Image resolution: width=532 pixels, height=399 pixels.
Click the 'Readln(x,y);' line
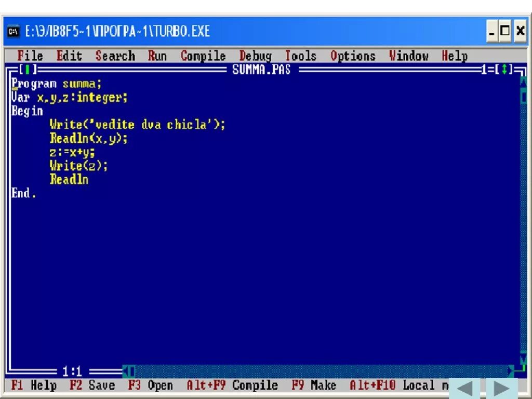click(88, 138)
